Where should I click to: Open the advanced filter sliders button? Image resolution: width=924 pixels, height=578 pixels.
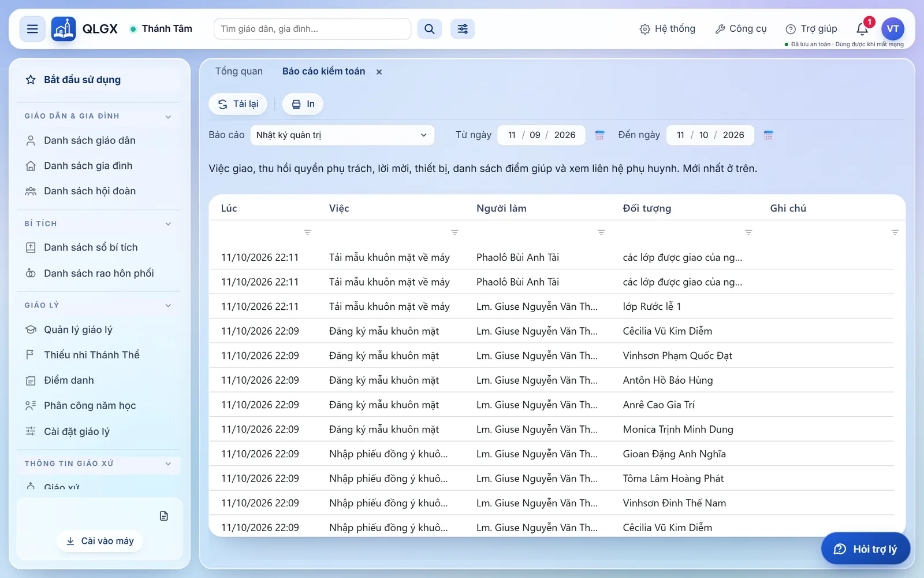[463, 29]
